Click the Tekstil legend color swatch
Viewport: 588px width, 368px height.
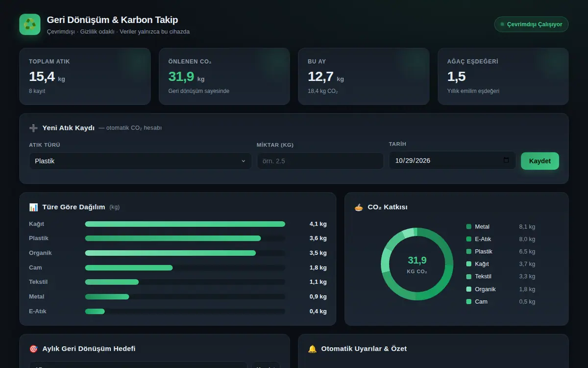pyautogui.click(x=469, y=277)
